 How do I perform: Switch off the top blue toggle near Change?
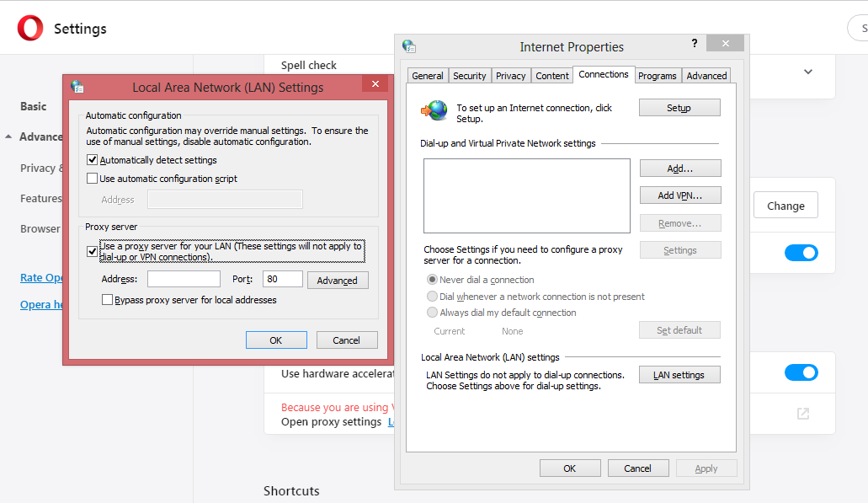pyautogui.click(x=801, y=252)
